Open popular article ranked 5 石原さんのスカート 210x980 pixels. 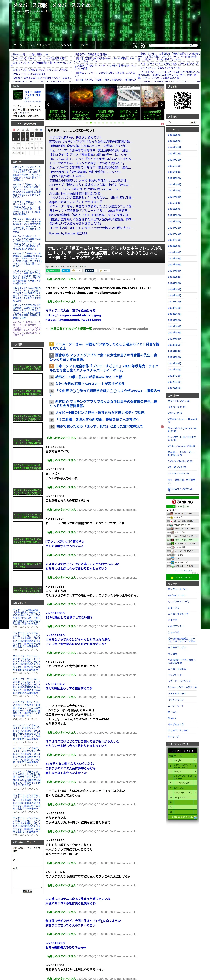90,384
